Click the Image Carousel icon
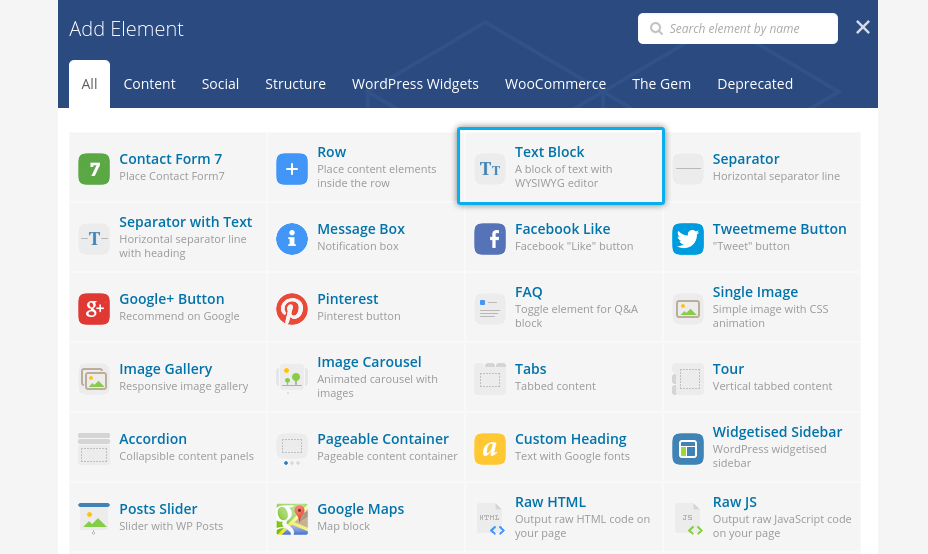This screenshot has width=928, height=554. point(292,379)
